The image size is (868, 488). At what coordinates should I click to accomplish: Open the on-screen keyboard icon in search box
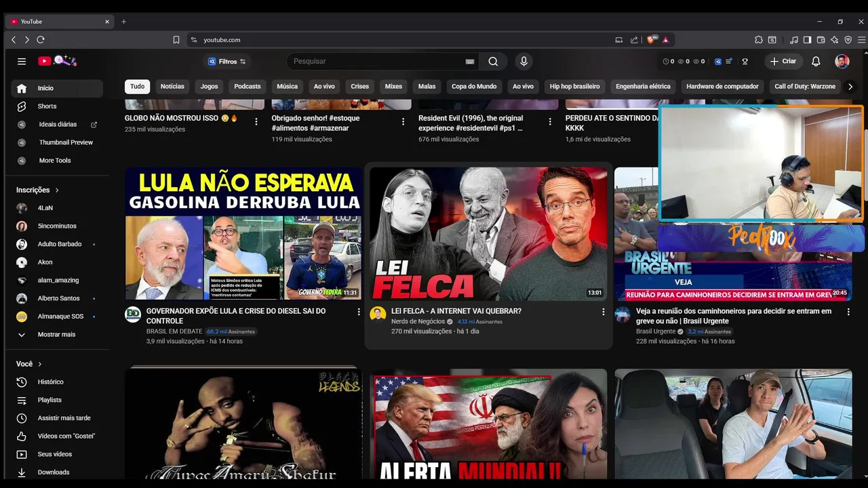point(470,62)
